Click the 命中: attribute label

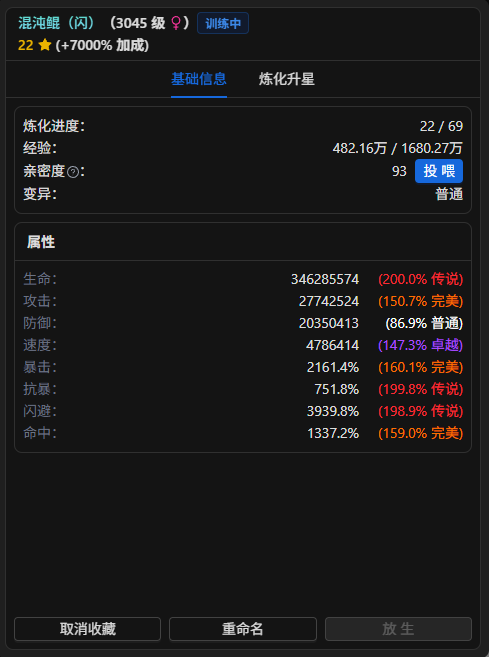pyautogui.click(x=40, y=433)
